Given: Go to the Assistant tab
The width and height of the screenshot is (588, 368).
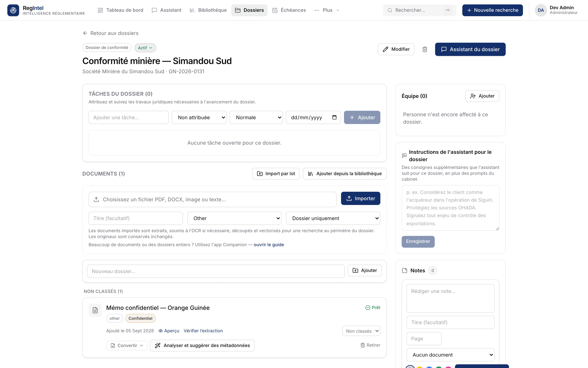Looking at the screenshot, I should [166, 10].
